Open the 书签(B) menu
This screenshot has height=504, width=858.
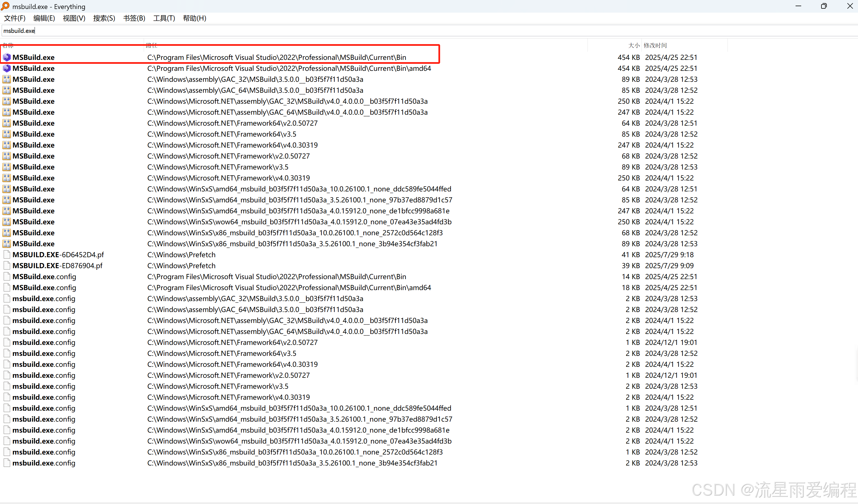134,18
